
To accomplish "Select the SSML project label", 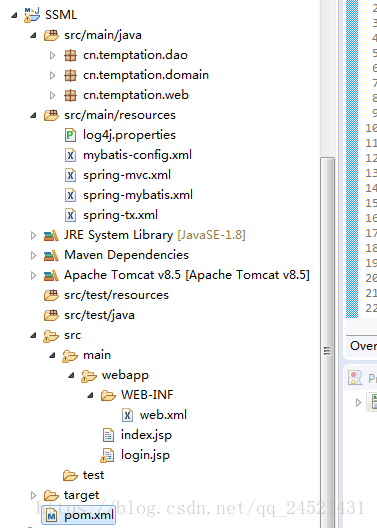I will pos(61,15).
